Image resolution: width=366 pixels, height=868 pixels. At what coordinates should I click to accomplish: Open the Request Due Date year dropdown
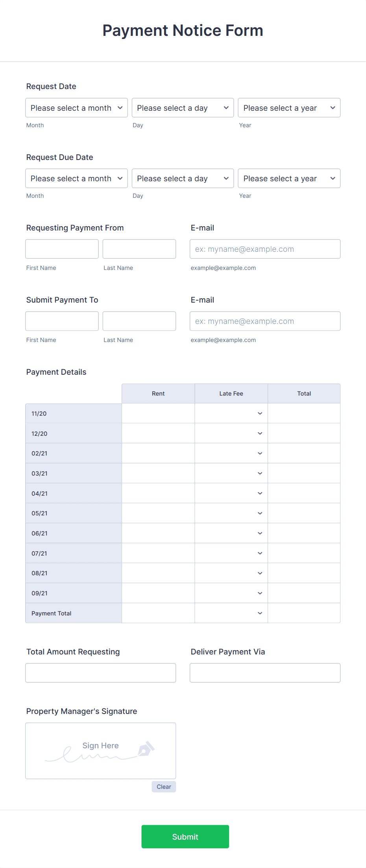[x=288, y=178]
